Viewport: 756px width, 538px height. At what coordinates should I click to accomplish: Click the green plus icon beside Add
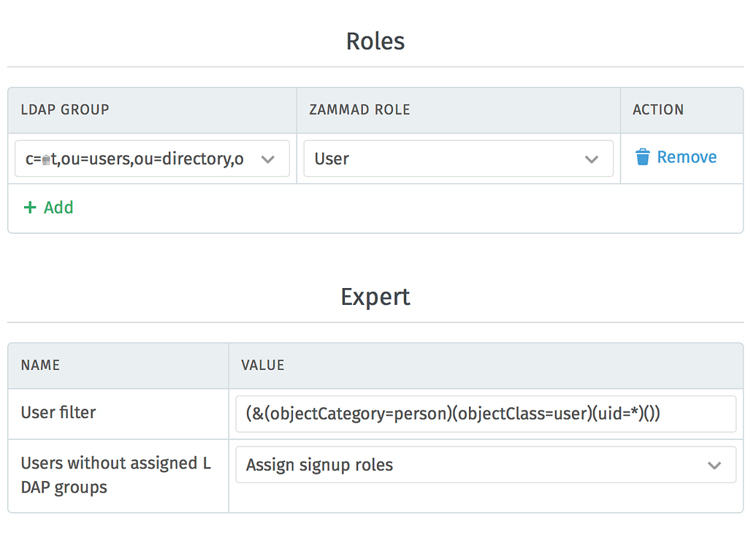click(30, 208)
